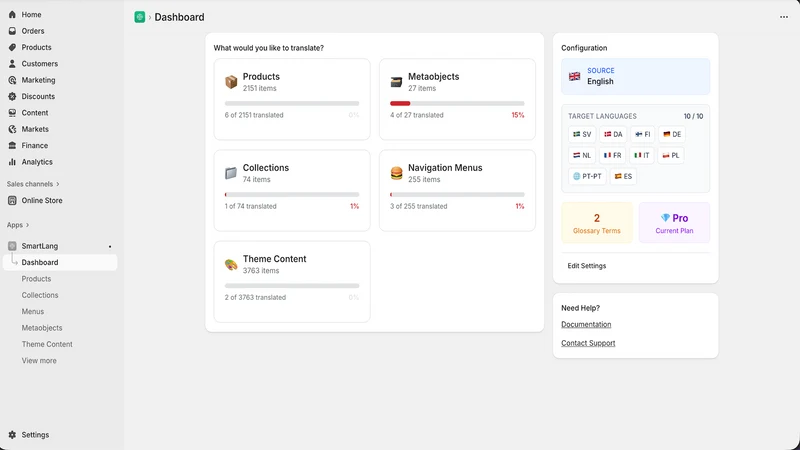Click the Customers person icon
Viewport: 800px width, 450px height.
[12, 64]
